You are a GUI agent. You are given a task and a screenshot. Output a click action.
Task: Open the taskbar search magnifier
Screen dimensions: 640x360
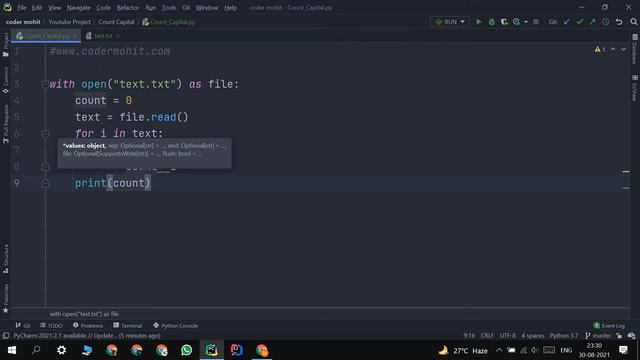point(36,350)
